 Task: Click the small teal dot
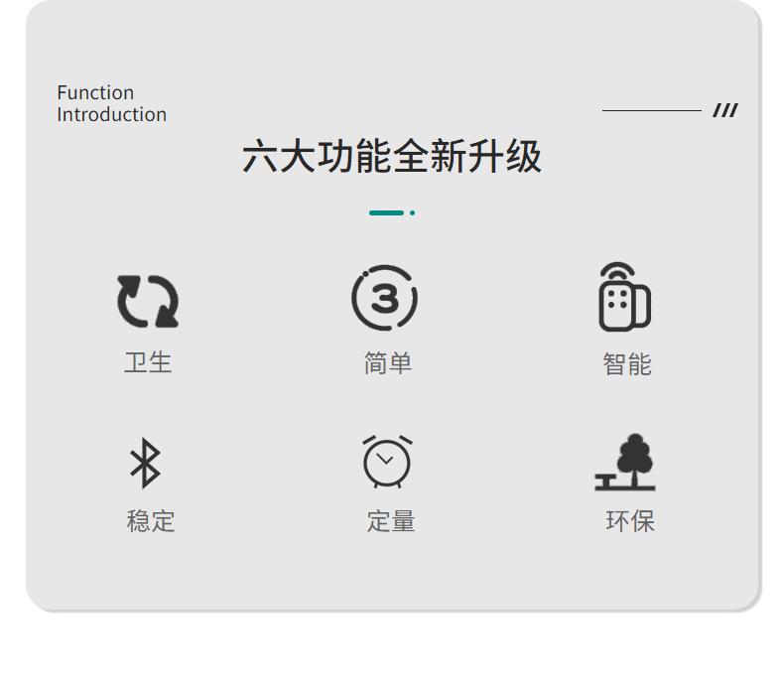pos(412,213)
